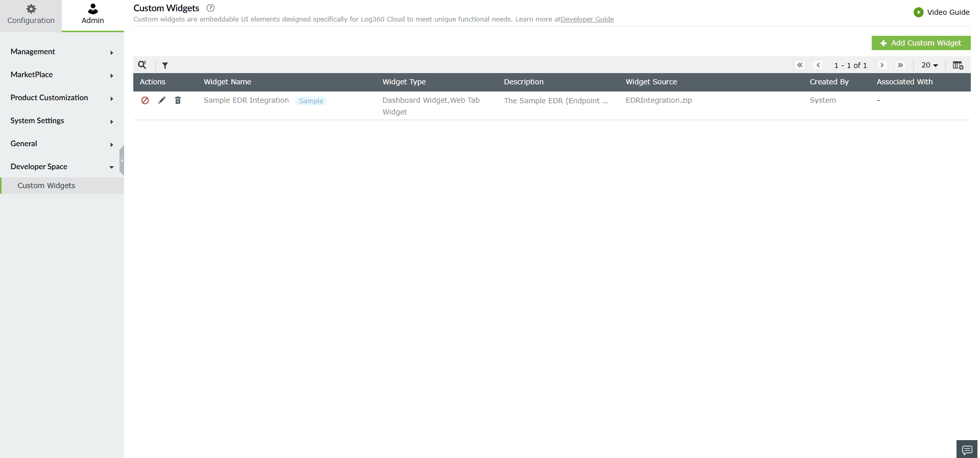Click the Custom Widgets help question icon

(x=210, y=8)
